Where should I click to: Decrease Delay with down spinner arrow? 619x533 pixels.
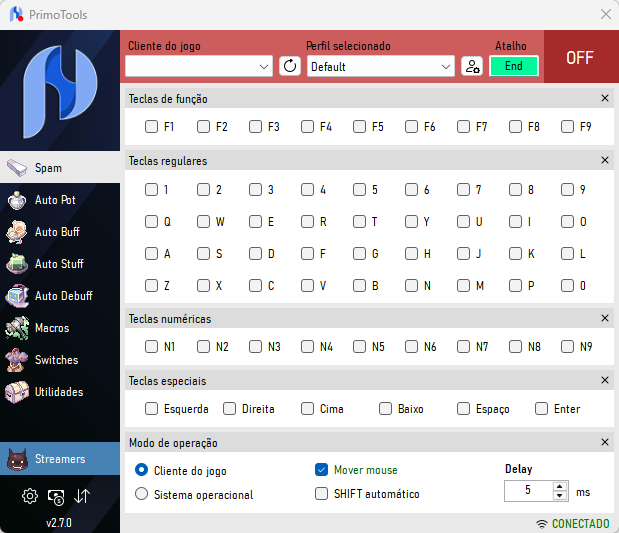pos(560,496)
